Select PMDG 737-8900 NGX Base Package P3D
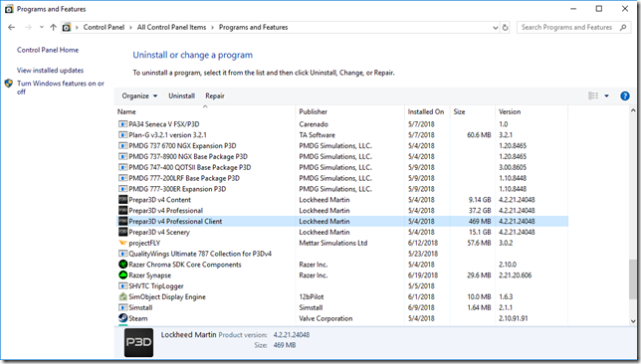The image size is (641, 364). pos(188,156)
